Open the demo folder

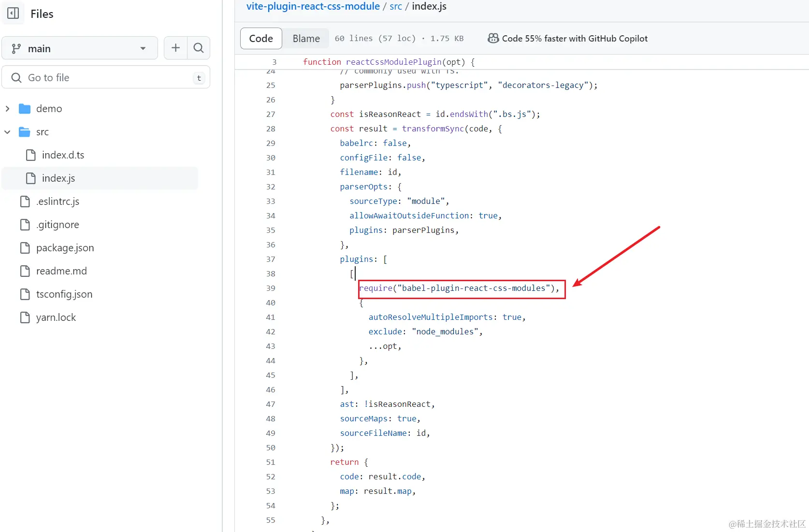49,108
